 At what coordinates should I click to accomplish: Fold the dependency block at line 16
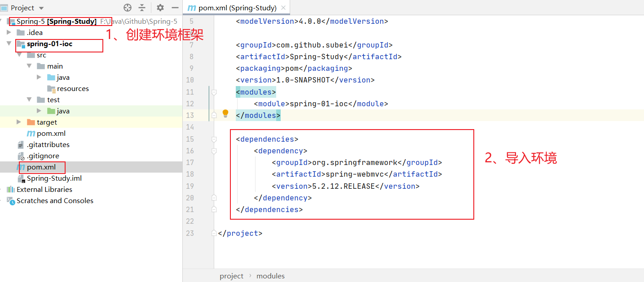point(214,151)
